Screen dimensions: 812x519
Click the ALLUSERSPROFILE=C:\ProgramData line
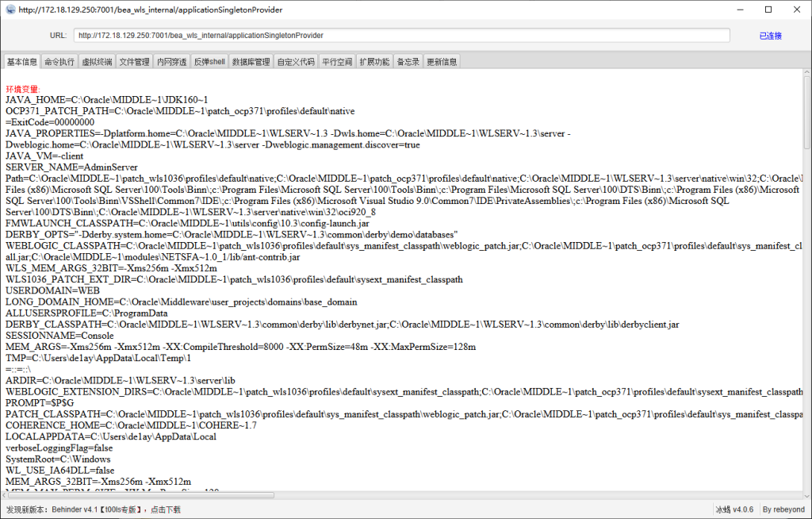point(86,313)
